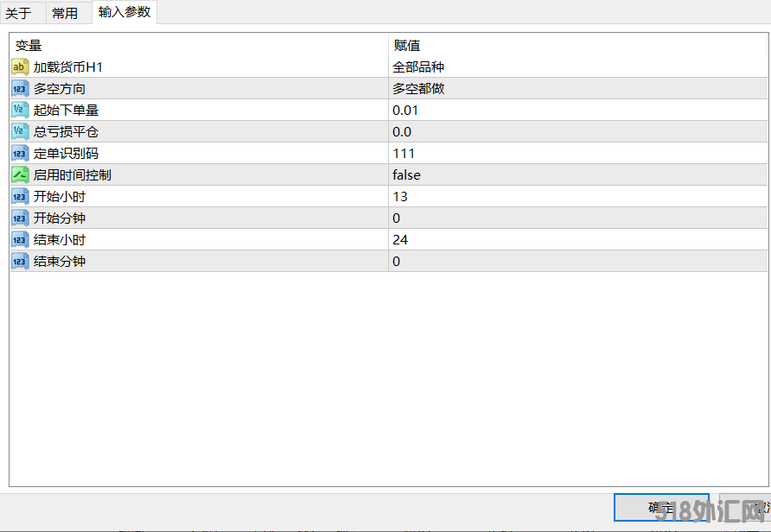Edit the 开始小时 value 13
771x532 pixels.
[400, 196]
